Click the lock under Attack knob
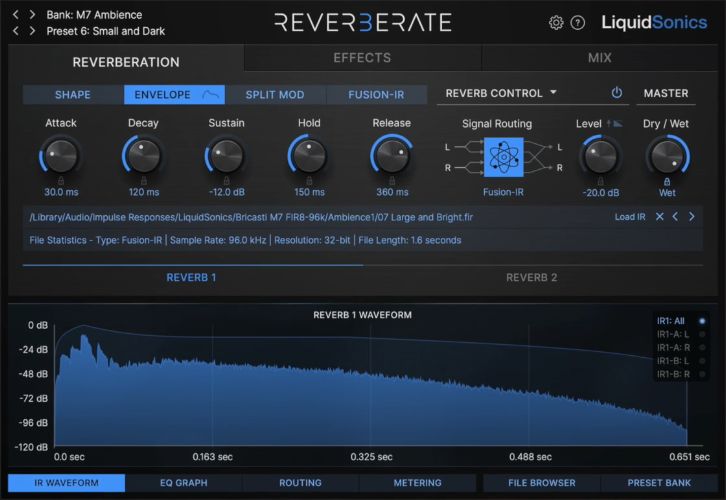The height and width of the screenshot is (500, 726). [61, 181]
